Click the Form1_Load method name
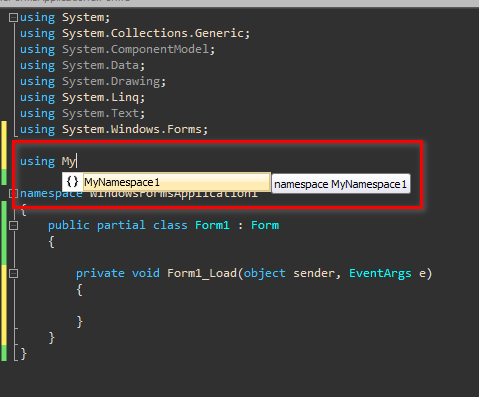The image size is (479, 397). (202, 273)
